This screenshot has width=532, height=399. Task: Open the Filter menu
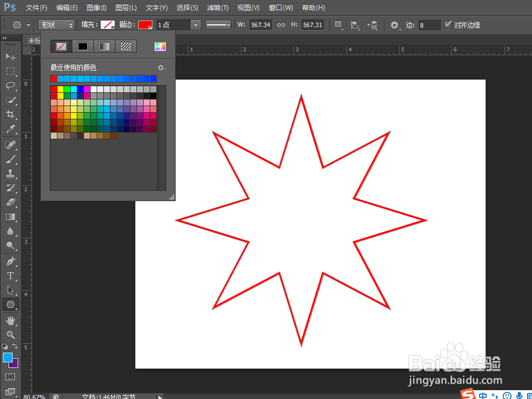[218, 8]
